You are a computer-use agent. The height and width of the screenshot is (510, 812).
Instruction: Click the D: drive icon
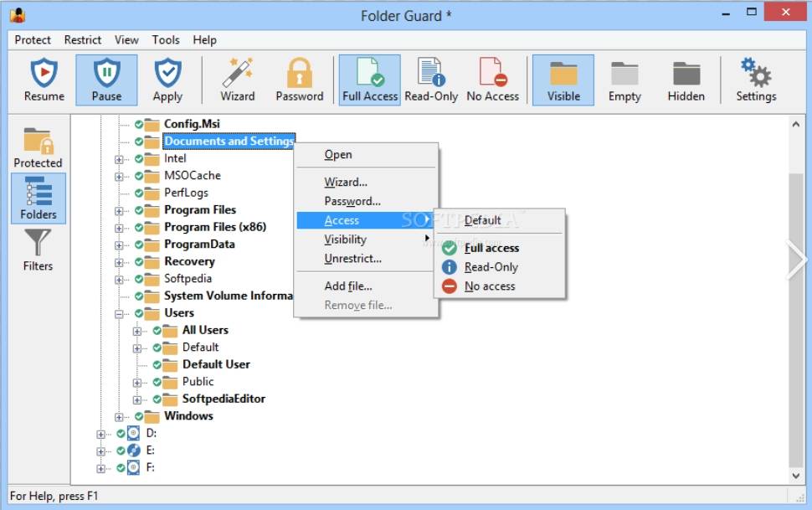(x=133, y=433)
